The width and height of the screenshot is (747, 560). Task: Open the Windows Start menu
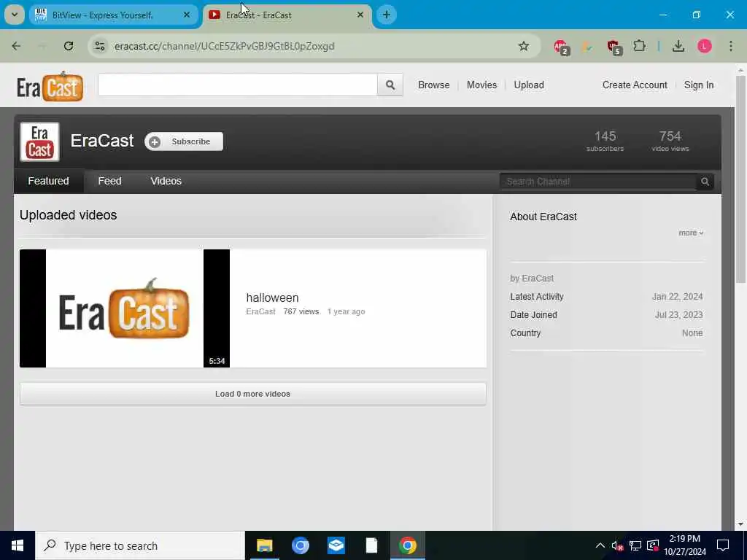(x=18, y=545)
